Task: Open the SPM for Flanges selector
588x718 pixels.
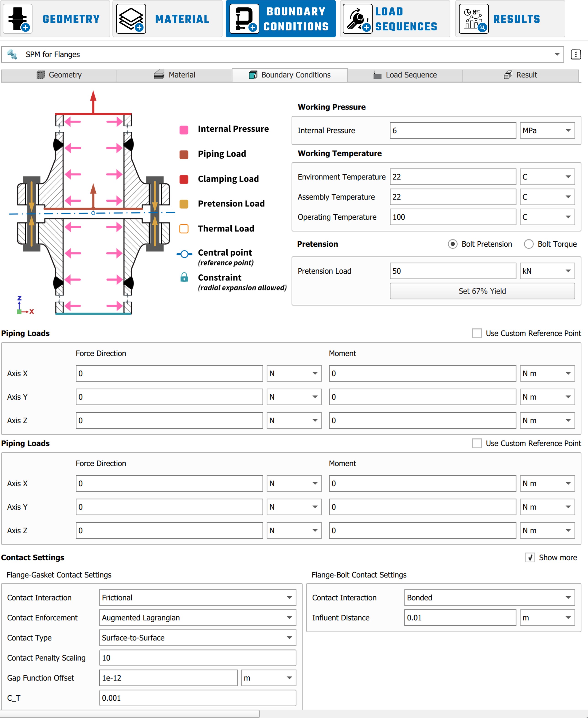Action: coord(282,55)
